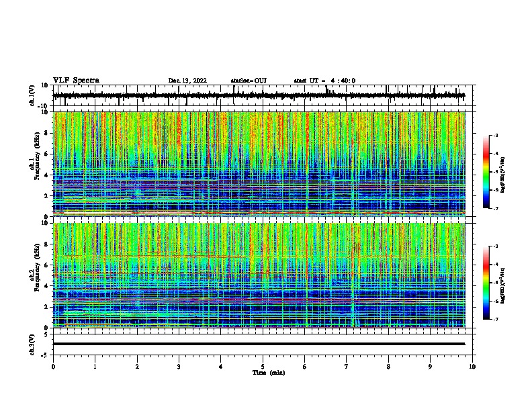Click the "4" kHz tick on ch.1 frequency axis
This screenshot has height=411, width=532.
click(x=46, y=175)
